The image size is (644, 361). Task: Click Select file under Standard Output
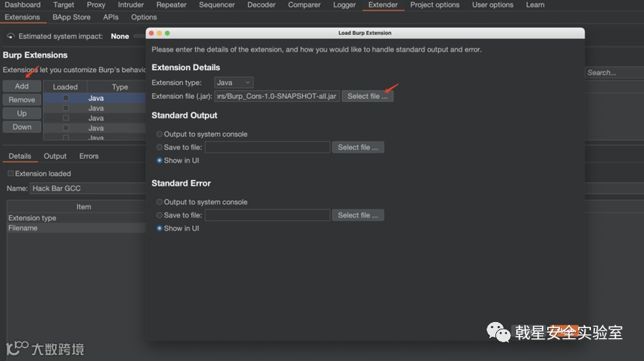[x=358, y=147]
